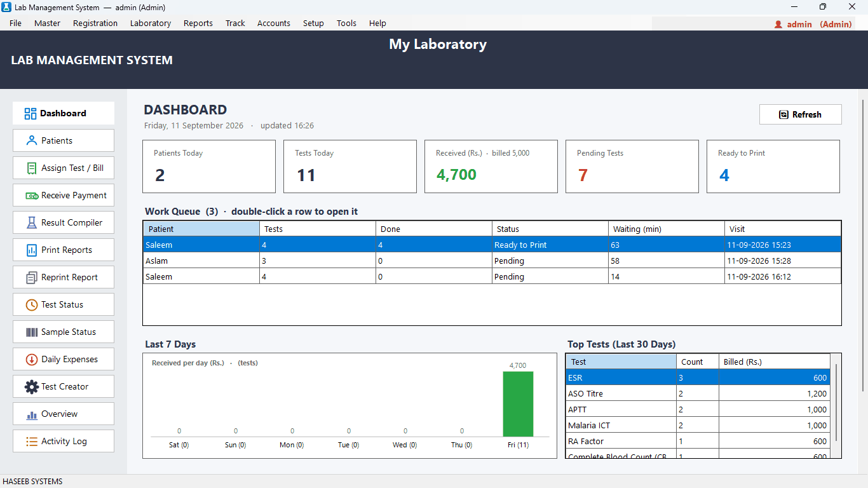Click the Print Reports chart icon
The height and width of the screenshot is (488, 868).
(32, 250)
